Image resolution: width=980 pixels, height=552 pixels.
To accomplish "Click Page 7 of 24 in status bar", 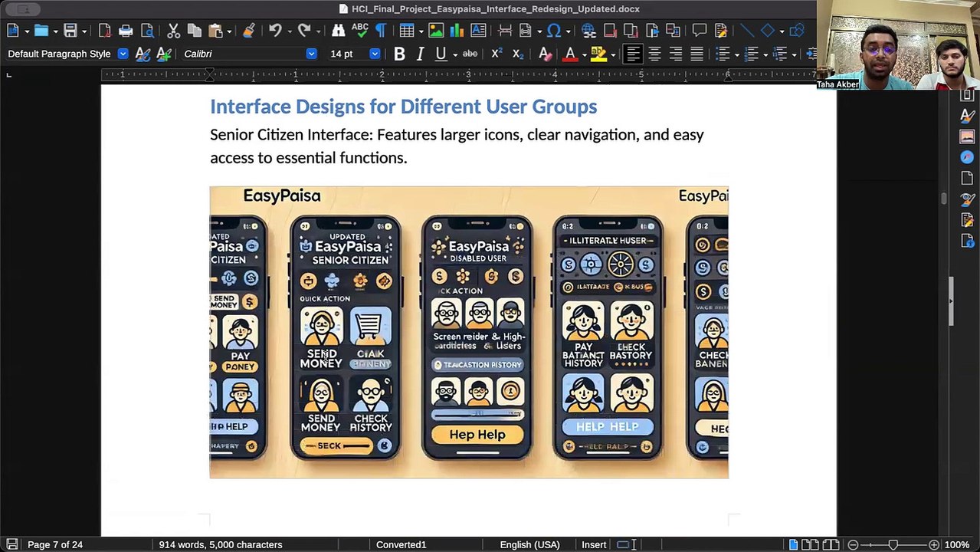I will [55, 544].
